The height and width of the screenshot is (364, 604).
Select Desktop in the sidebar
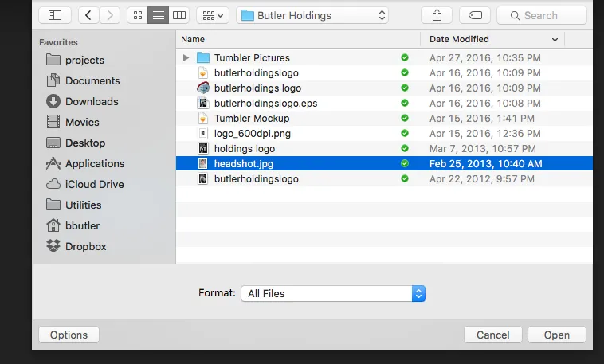(76, 143)
